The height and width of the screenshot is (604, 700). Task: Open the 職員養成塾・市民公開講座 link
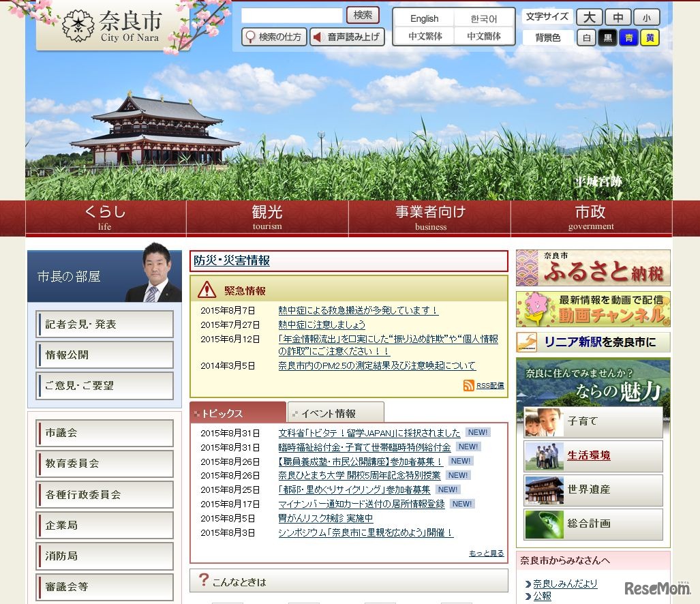point(361,462)
